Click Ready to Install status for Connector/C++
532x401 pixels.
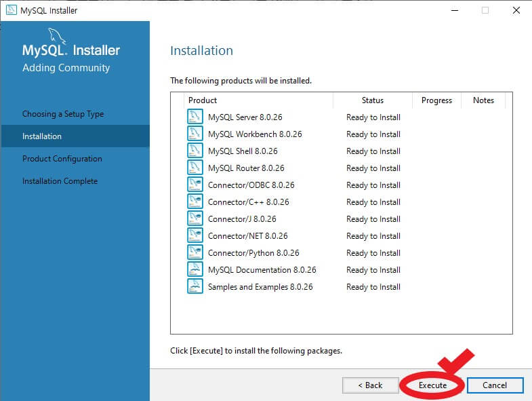pos(373,202)
